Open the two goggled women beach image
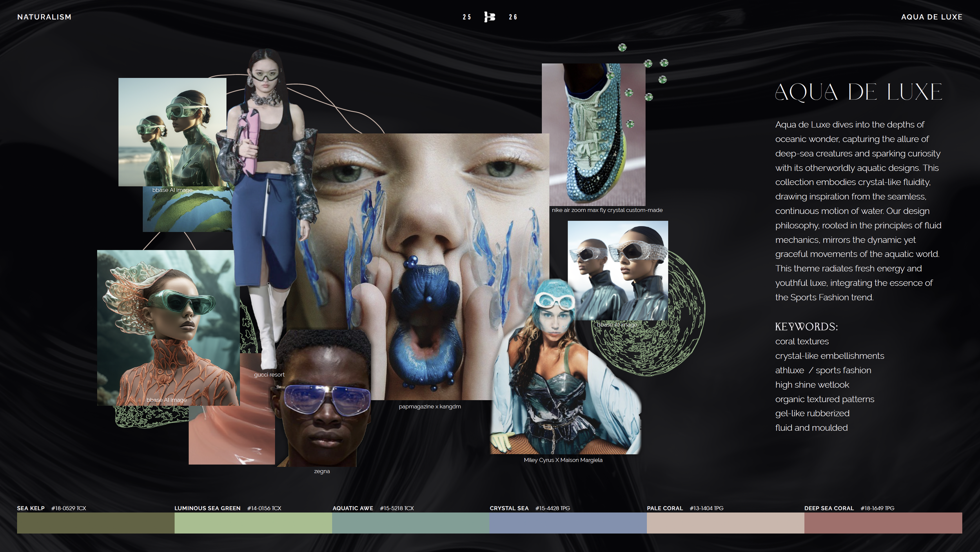The image size is (980, 552). 172,132
